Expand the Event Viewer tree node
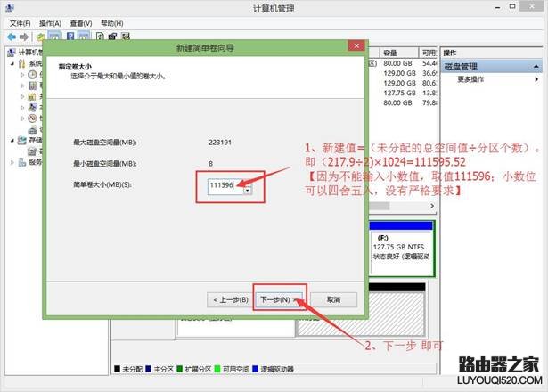This screenshot has width=548, height=392. click(x=22, y=86)
